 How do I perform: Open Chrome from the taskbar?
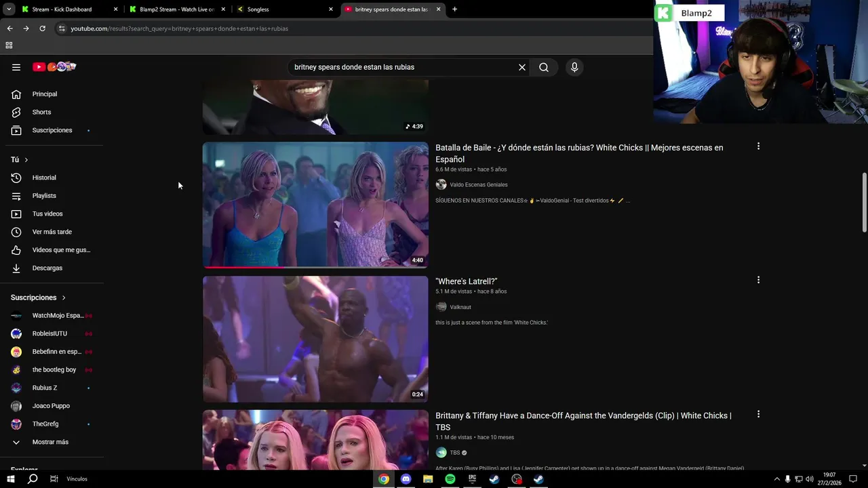[x=384, y=479]
